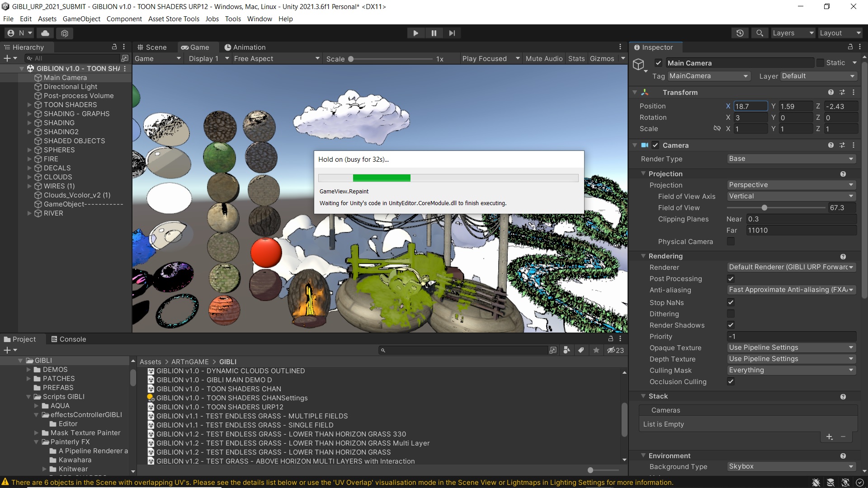Lock the Hierarchy panel

coord(114,47)
